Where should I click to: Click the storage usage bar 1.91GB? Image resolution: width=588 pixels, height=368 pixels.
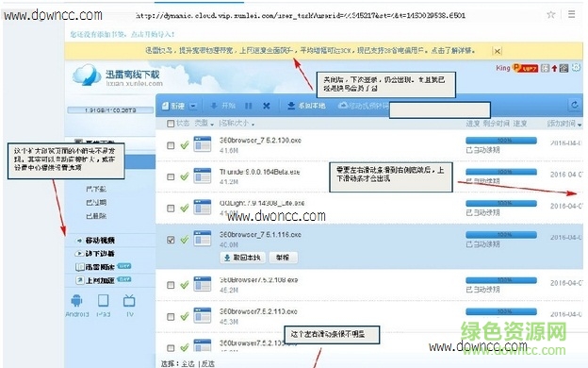click(x=110, y=110)
